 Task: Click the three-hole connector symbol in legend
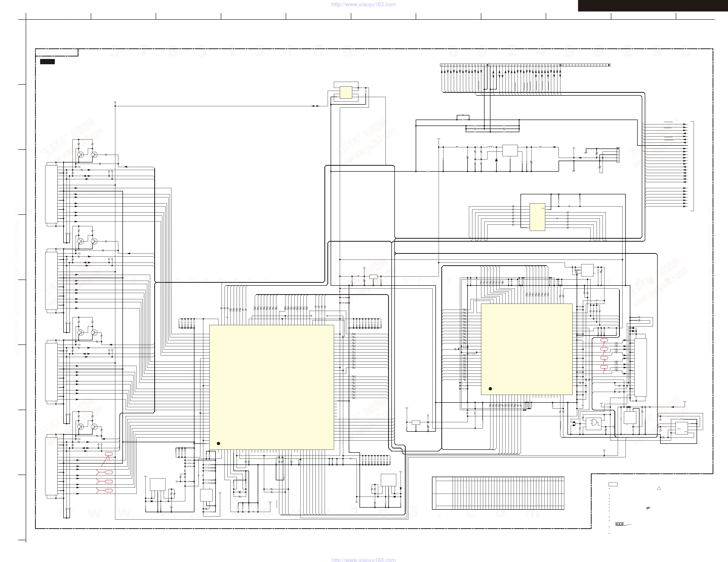pyautogui.click(x=619, y=524)
